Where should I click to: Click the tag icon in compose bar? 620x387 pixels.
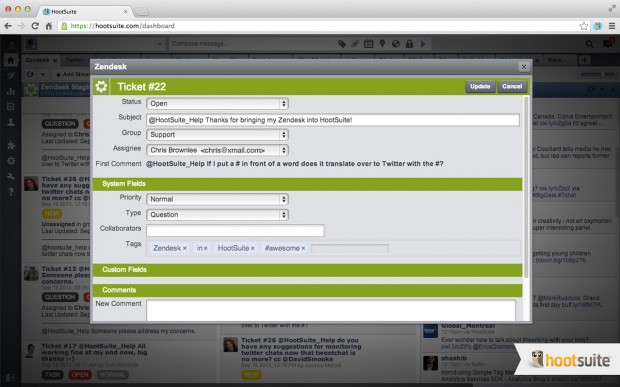tap(342, 44)
